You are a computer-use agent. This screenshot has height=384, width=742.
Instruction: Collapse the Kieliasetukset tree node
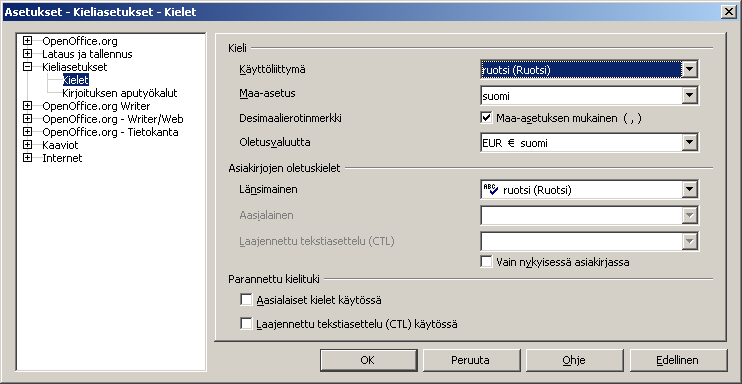pos(27,67)
